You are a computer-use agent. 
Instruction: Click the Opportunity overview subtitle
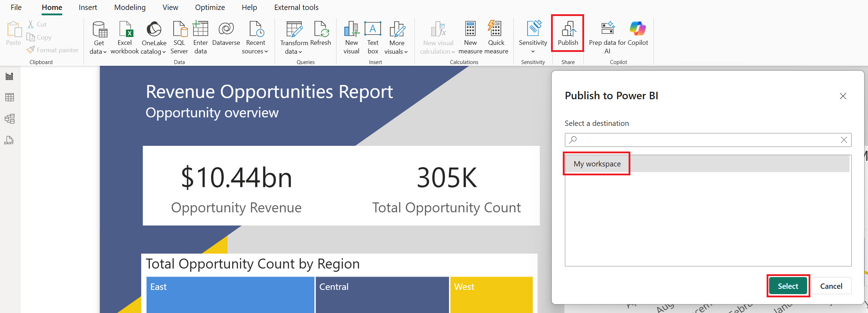[x=212, y=113]
